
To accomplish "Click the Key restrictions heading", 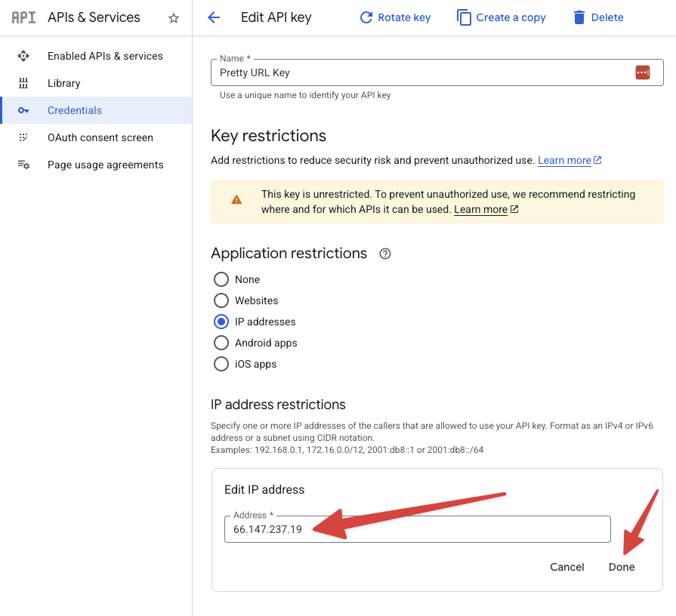I will pos(268,136).
